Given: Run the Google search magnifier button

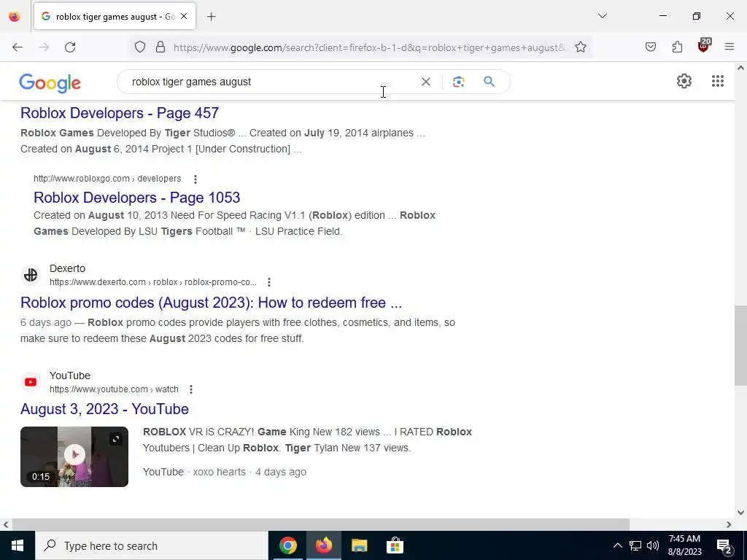Looking at the screenshot, I should 489,82.
